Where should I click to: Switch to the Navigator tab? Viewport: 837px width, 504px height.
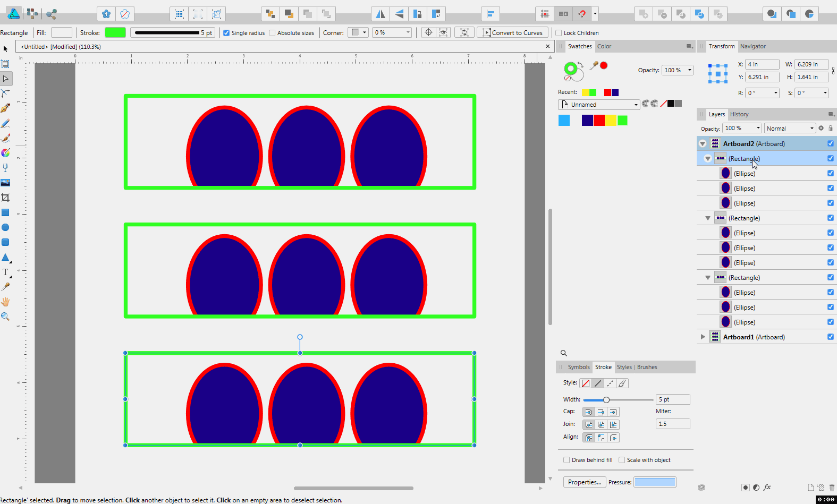point(753,46)
